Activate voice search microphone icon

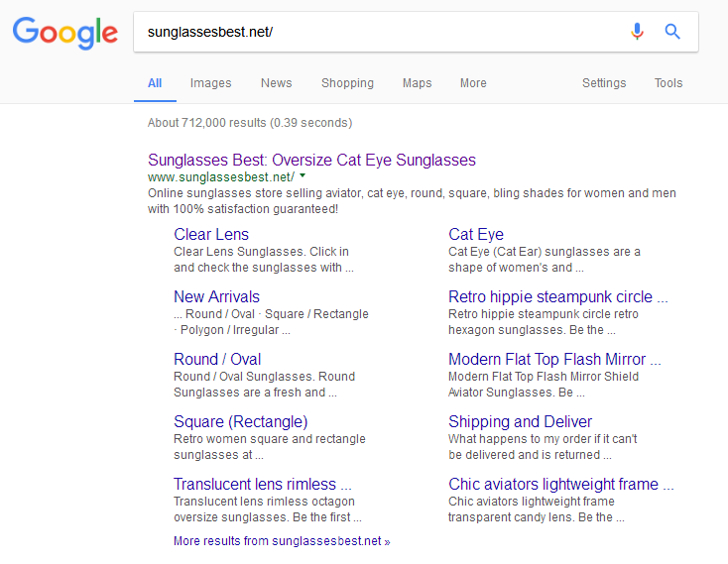[637, 32]
